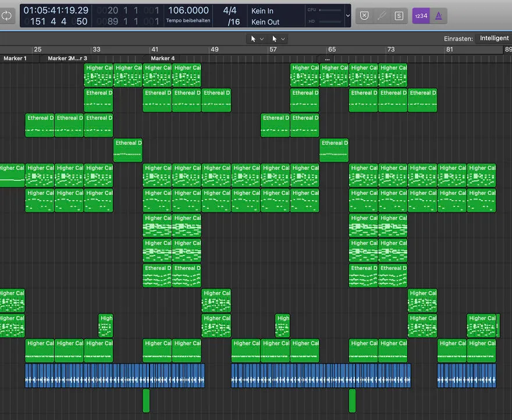This screenshot has width=512, height=420.
Task: Click the replace mode shield icon
Action: pyautogui.click(x=364, y=16)
